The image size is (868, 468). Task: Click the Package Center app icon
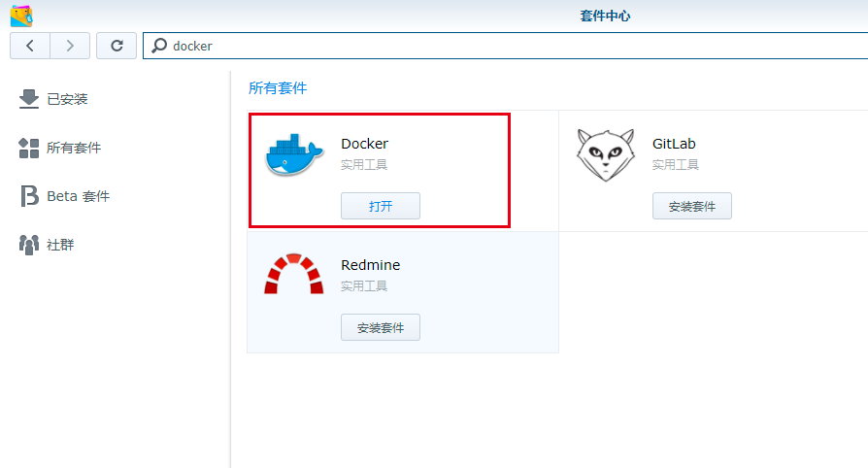coord(21,16)
